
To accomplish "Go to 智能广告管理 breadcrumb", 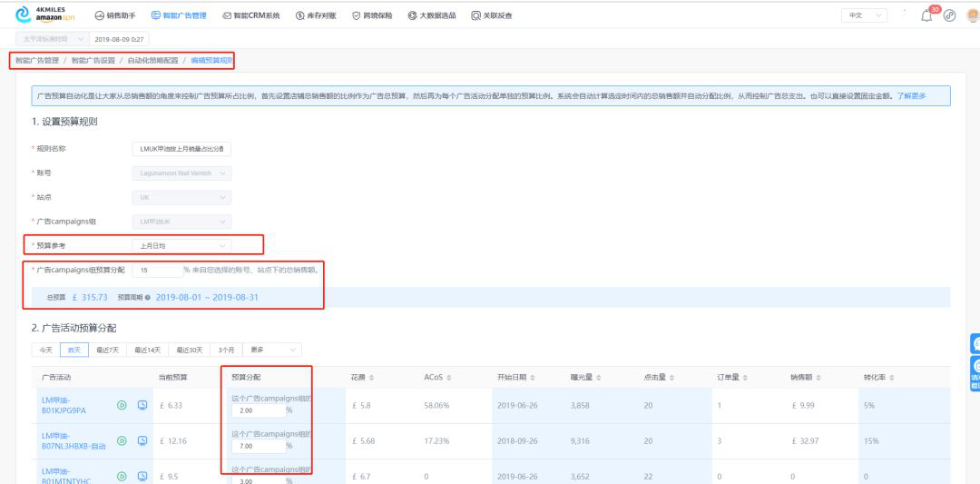I will pyautogui.click(x=37, y=61).
